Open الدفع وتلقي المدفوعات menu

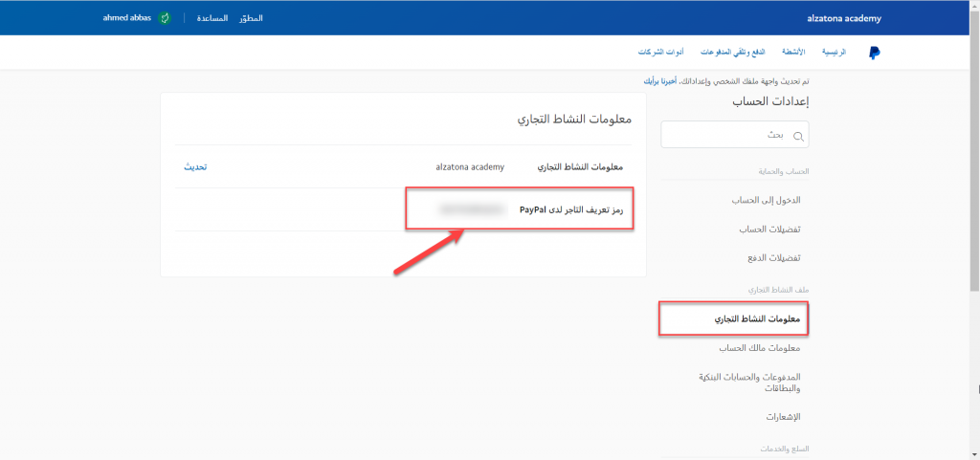(733, 53)
